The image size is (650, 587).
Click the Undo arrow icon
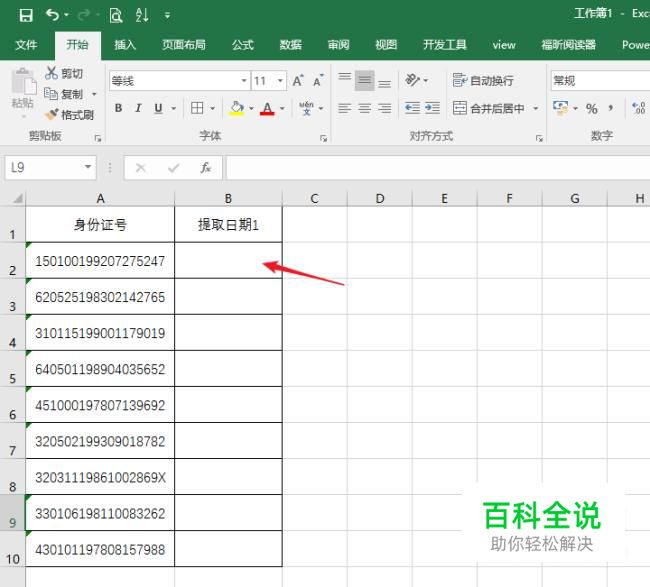coord(53,15)
